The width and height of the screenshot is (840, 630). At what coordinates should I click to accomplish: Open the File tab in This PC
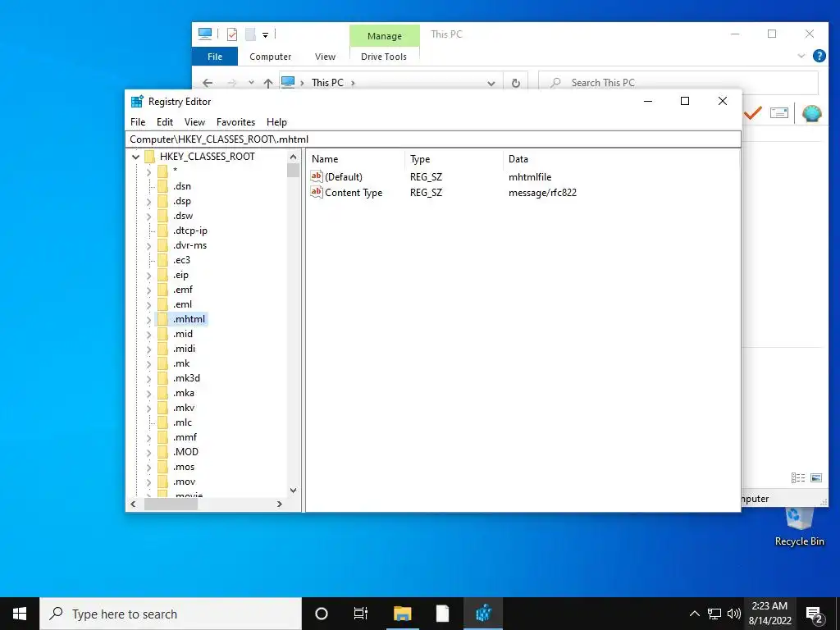[215, 57]
